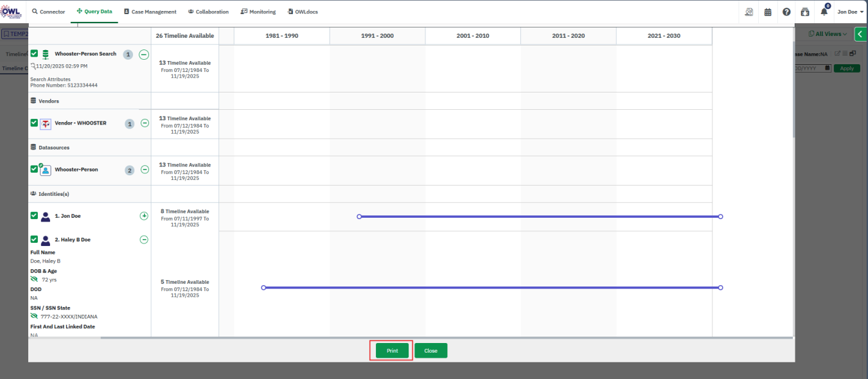868x379 pixels.
Task: Expand the Jon Doe identity details
Action: pos(144,216)
